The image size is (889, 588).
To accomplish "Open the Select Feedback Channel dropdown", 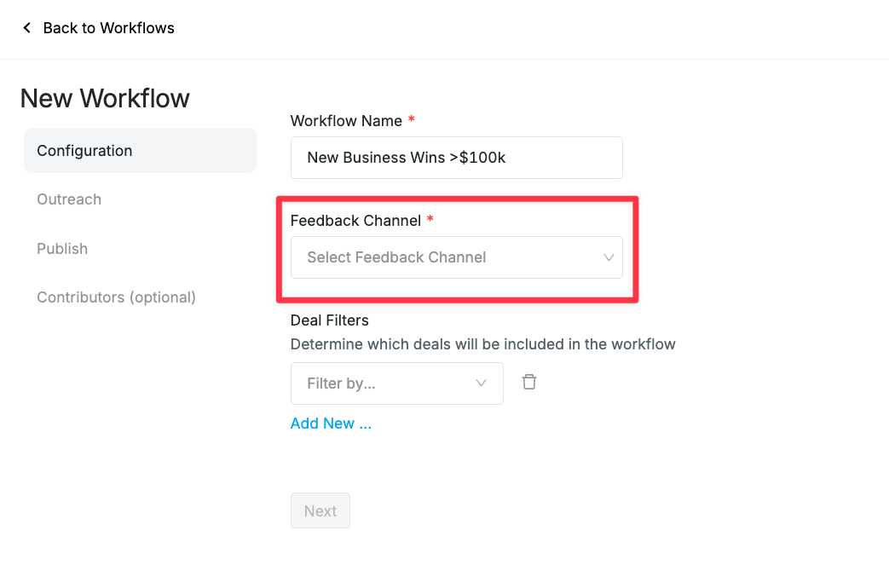I will (456, 257).
